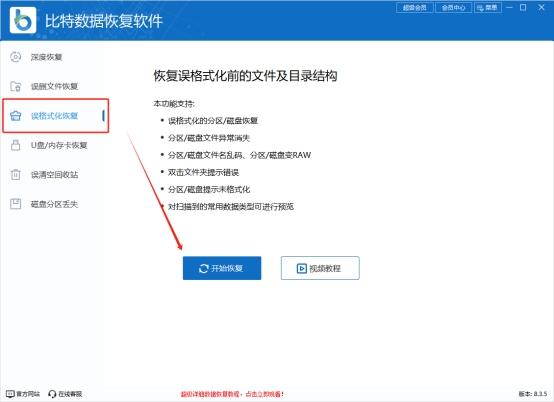This screenshot has width=554, height=402.
Task: Open 会员中心 member center
Action: pyautogui.click(x=454, y=7)
